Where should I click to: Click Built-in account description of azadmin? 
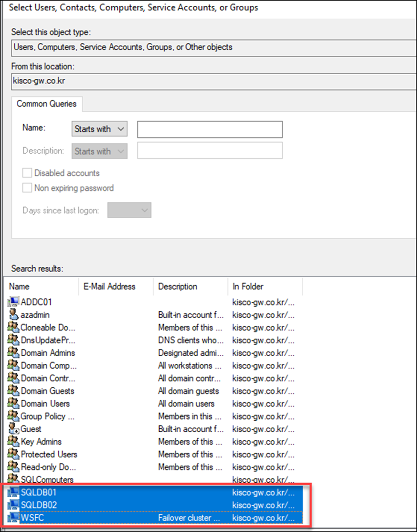coord(191,315)
